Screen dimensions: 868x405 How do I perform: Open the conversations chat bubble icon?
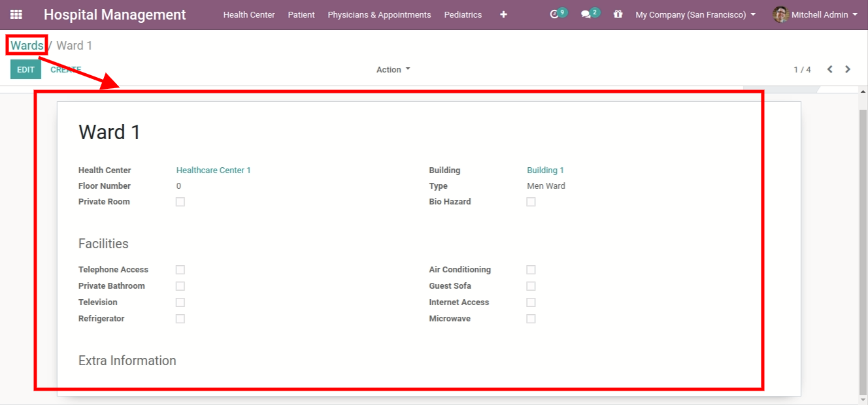pyautogui.click(x=586, y=14)
